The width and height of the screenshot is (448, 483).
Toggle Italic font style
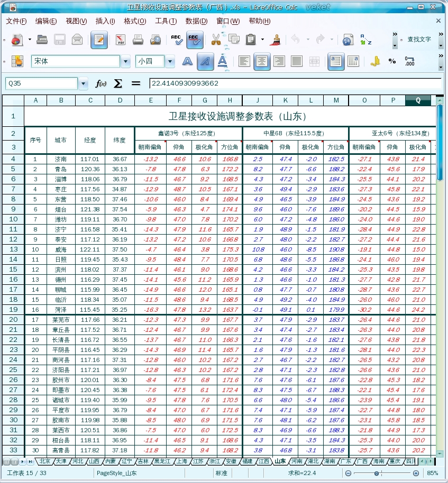205,62
